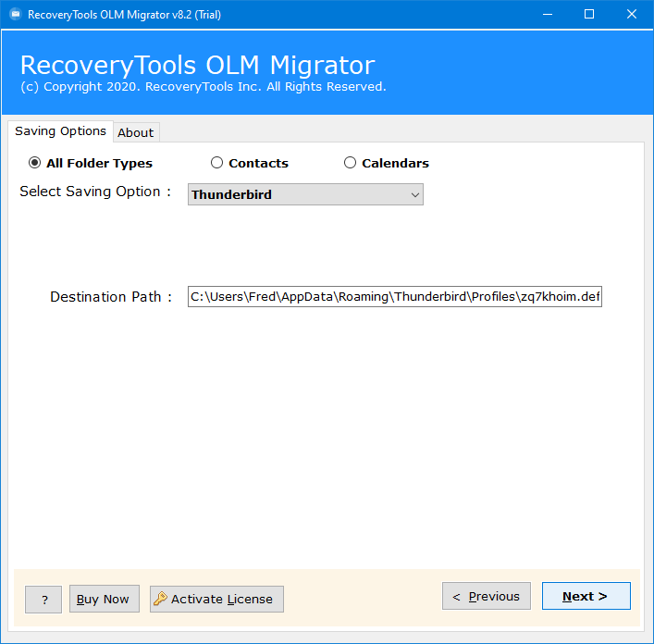The width and height of the screenshot is (654, 644).
Task: Minimize the OLM Migrator window
Action: (x=548, y=14)
